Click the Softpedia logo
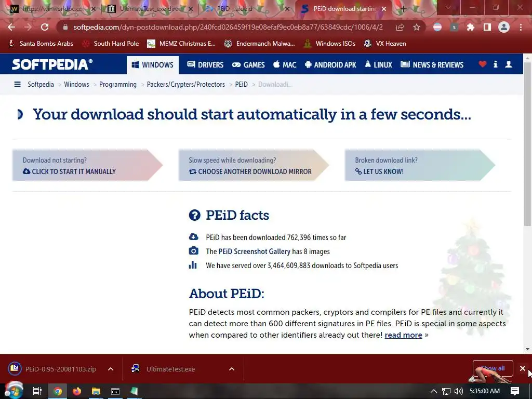This screenshot has width=532, height=399. click(x=52, y=64)
